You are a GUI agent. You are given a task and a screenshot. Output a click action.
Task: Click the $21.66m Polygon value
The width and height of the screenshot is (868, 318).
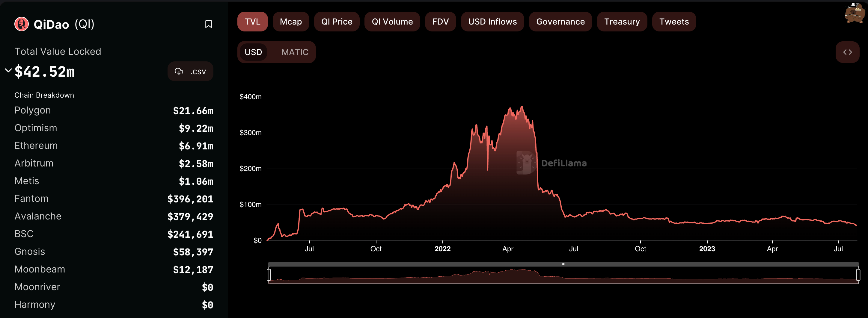point(193,111)
